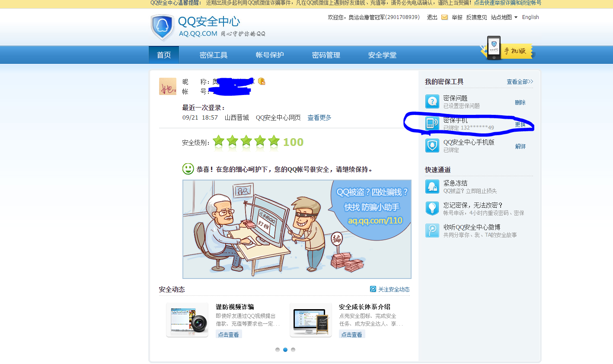Click 查看更多 login records link

(x=319, y=117)
